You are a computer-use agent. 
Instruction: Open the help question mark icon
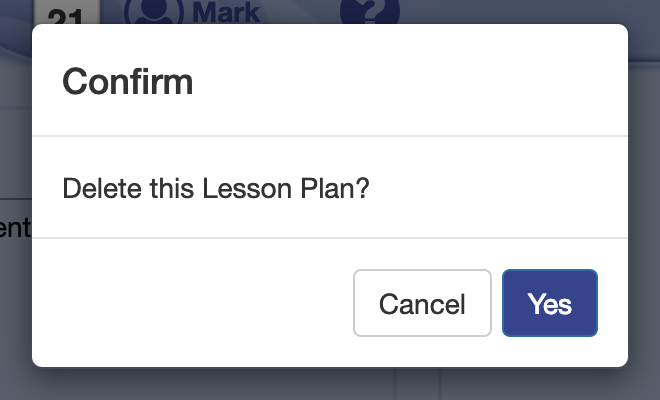pos(369,11)
